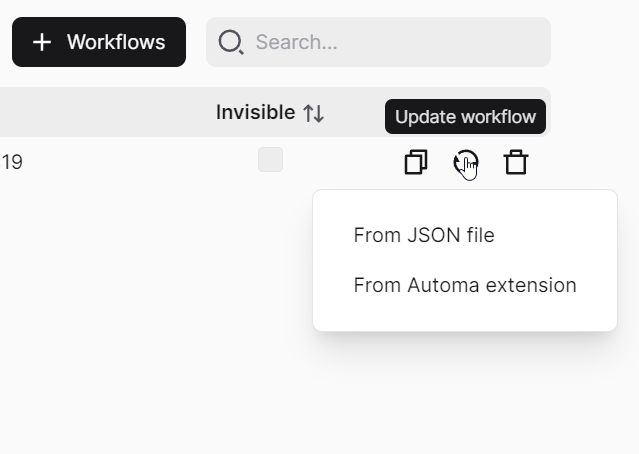Click the Update workflow tooltip label
639x454 pixels.
click(x=465, y=117)
